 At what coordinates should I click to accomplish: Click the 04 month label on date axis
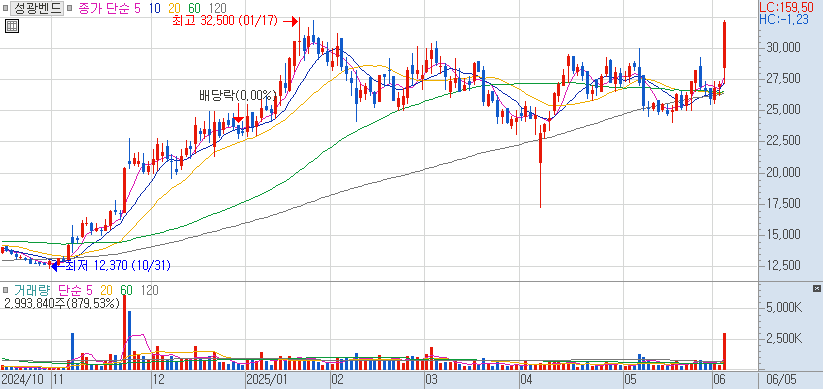pos(526,380)
